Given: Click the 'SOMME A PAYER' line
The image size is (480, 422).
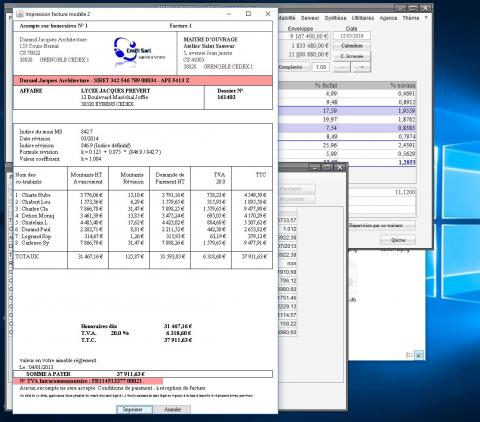Looking at the screenshot, I should pyautogui.click(x=143, y=374).
